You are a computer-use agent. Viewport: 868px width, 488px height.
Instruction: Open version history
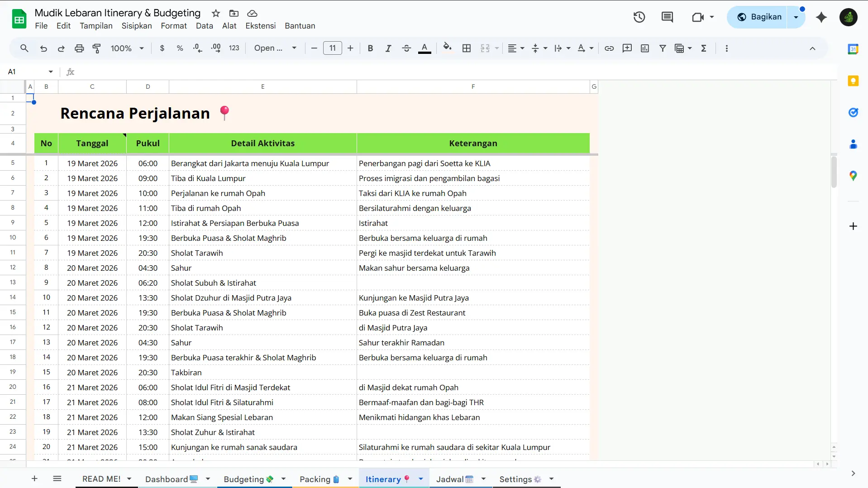639,17
